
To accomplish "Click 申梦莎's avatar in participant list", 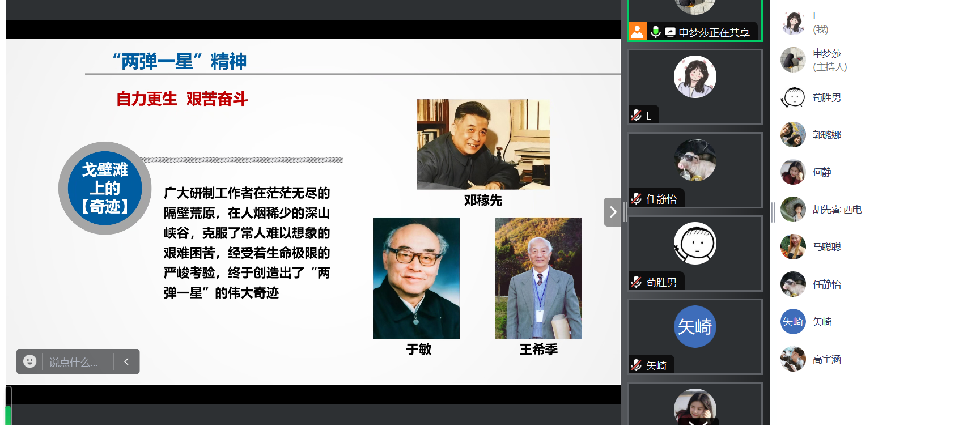I will point(793,59).
